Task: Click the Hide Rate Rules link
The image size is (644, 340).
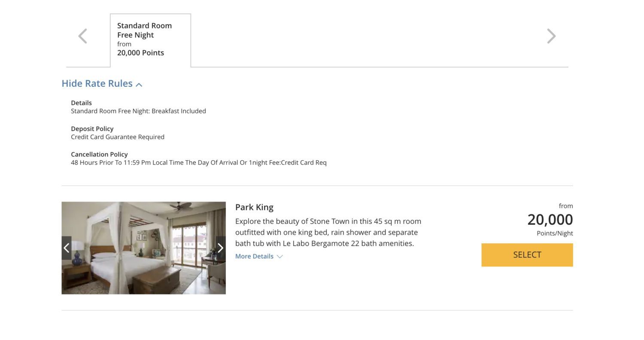Action: tap(97, 83)
